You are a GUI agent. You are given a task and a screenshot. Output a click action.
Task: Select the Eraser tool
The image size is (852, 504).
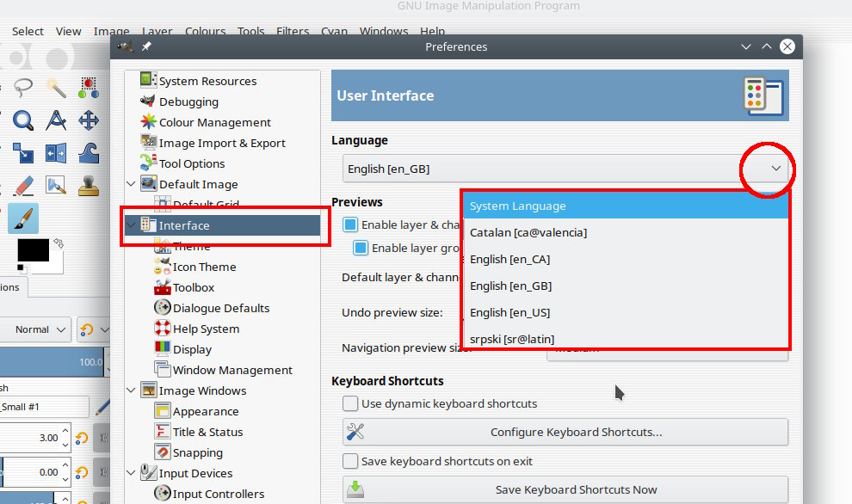(22, 186)
